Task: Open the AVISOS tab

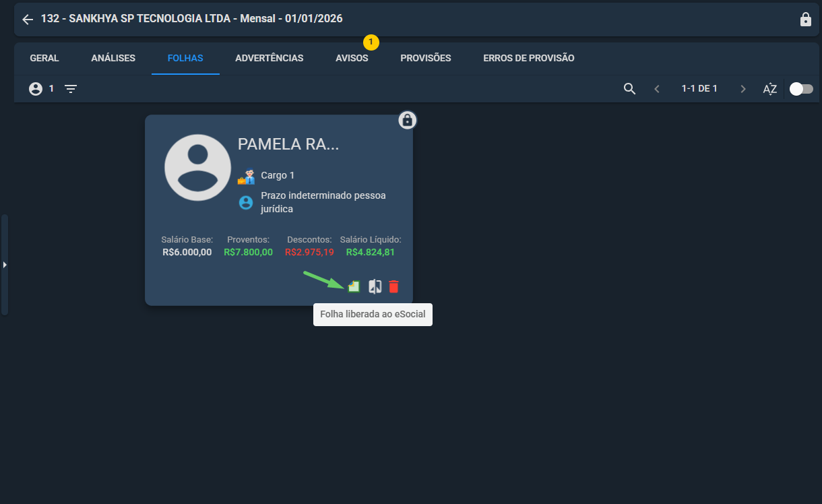Action: (352, 58)
